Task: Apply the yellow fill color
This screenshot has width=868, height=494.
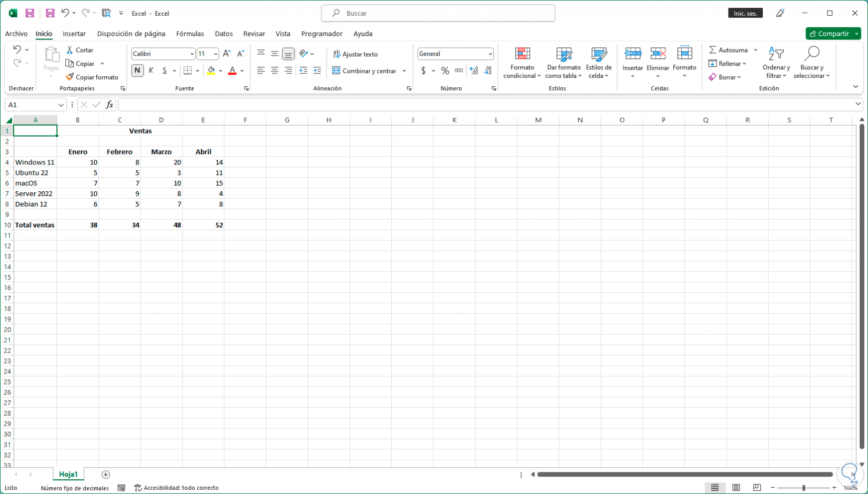Action: (211, 70)
